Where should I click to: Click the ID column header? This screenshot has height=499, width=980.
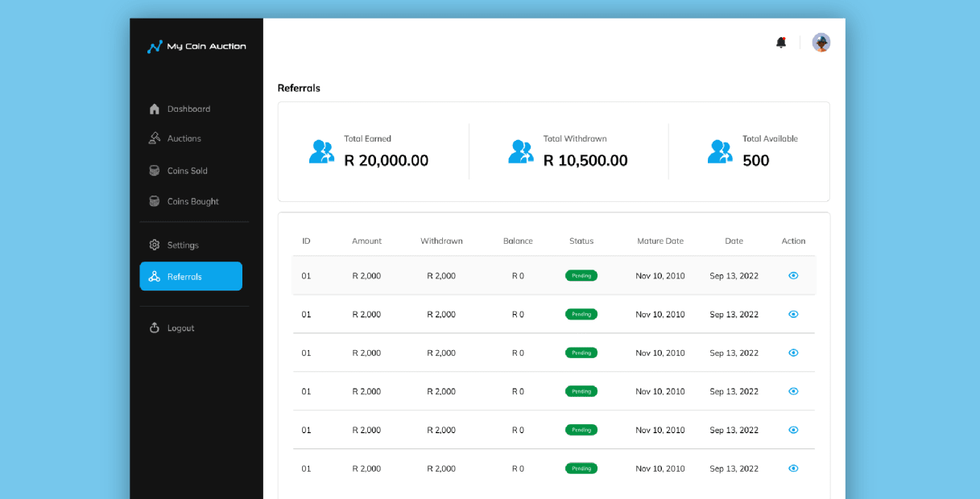[306, 241]
